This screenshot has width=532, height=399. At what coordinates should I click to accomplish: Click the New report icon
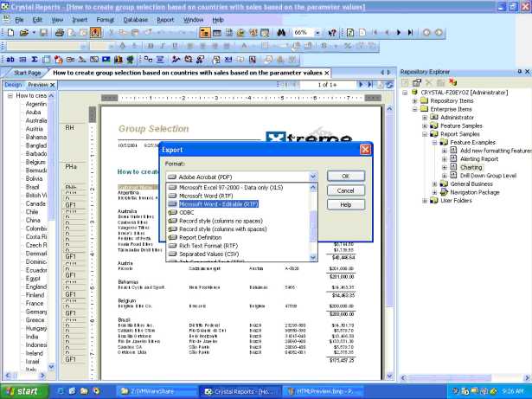pyautogui.click(x=11, y=33)
